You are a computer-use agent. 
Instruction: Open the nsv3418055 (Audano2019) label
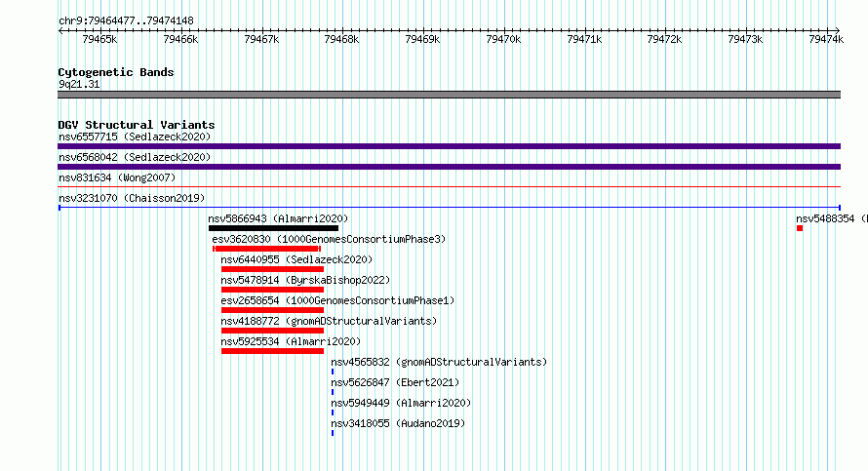(398, 423)
